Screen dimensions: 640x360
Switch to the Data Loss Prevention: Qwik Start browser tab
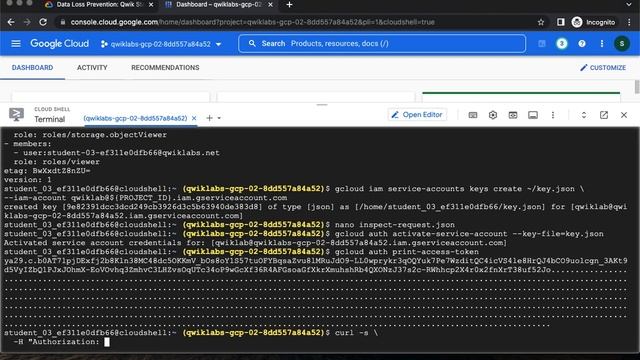(99, 5)
